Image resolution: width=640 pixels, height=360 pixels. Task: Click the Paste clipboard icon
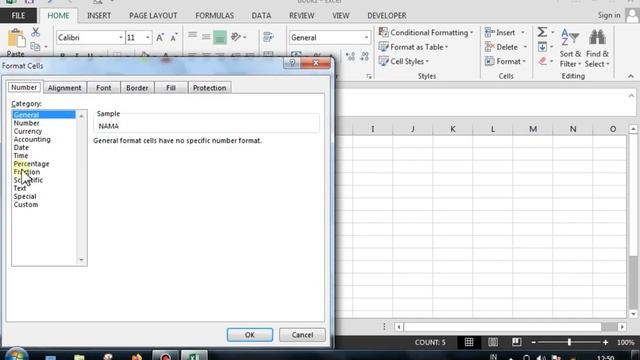[16, 39]
